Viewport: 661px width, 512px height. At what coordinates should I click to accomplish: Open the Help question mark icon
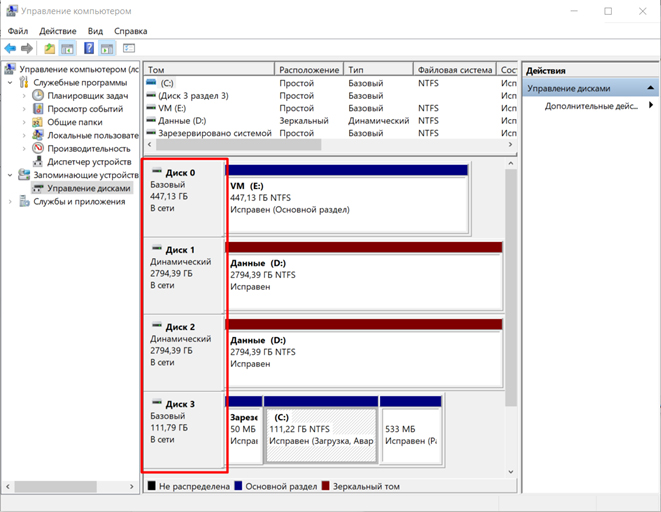[x=89, y=48]
